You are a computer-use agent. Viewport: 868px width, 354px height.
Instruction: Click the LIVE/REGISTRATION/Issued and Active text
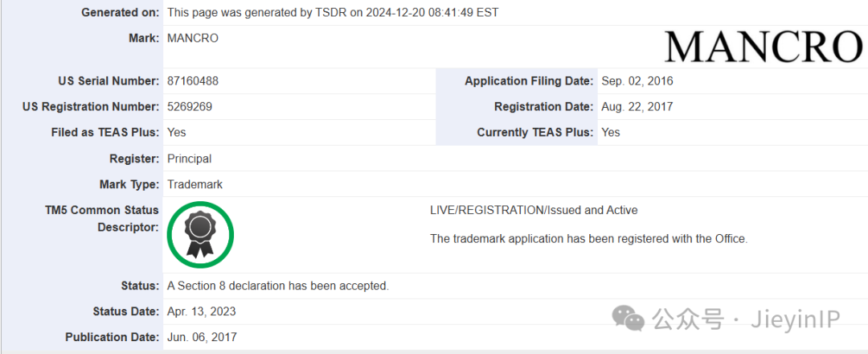pos(534,210)
